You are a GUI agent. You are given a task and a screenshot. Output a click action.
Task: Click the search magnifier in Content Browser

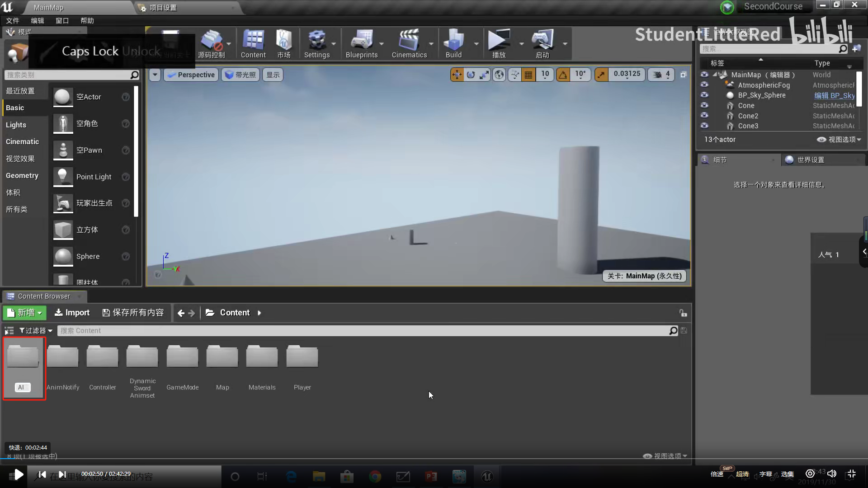[673, 330]
